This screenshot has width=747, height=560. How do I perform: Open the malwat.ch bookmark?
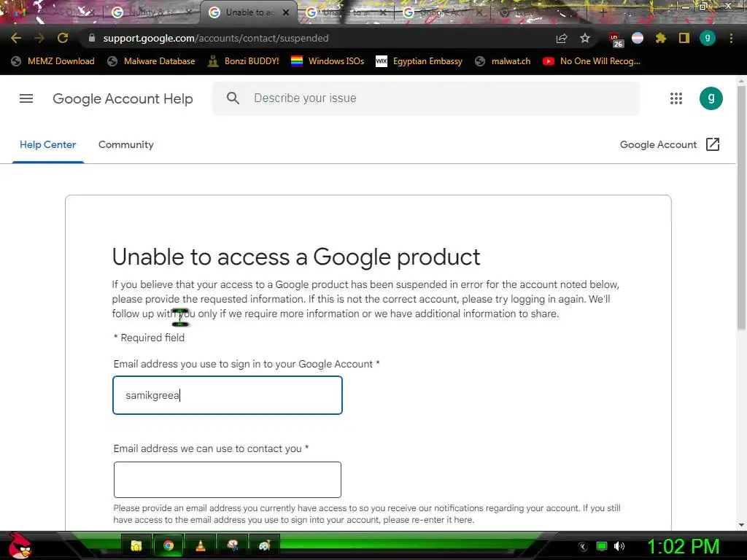[503, 61]
